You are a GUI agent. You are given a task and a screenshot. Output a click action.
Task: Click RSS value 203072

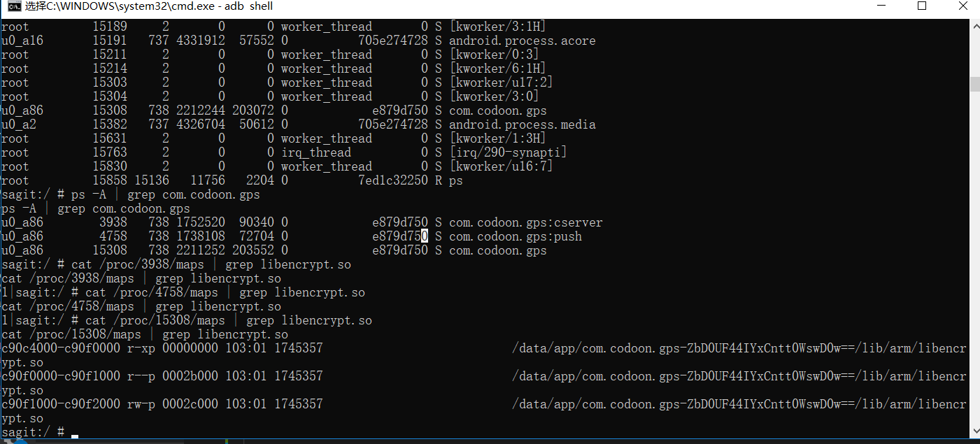point(253,110)
